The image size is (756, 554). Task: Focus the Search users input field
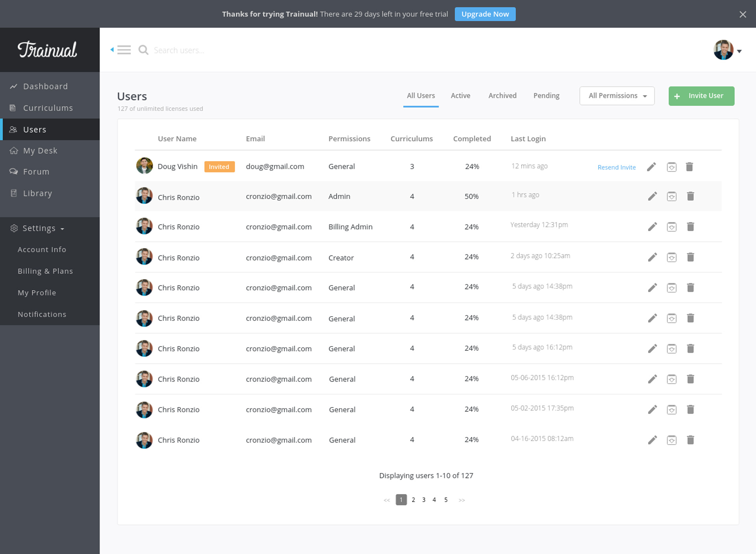point(179,50)
